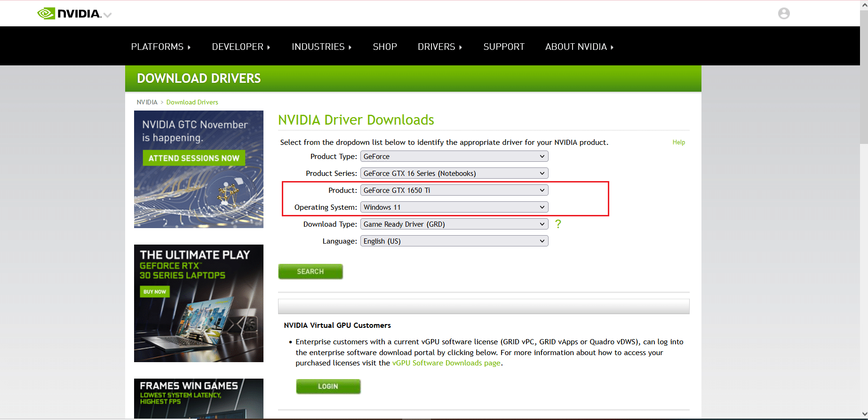Expand the arrow beside NVIDIA logo
Viewport: 868px width, 420px height.
point(108,15)
